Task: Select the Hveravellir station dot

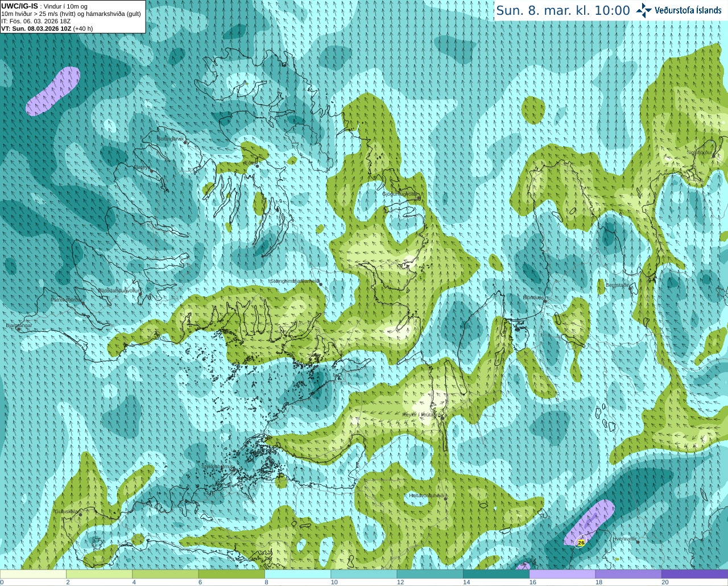Action: (638, 542)
